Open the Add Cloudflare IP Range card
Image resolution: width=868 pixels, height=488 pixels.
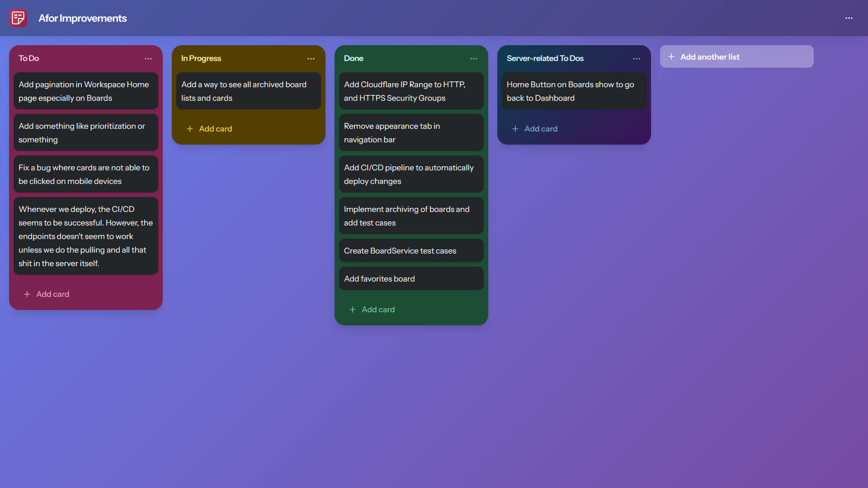point(411,91)
